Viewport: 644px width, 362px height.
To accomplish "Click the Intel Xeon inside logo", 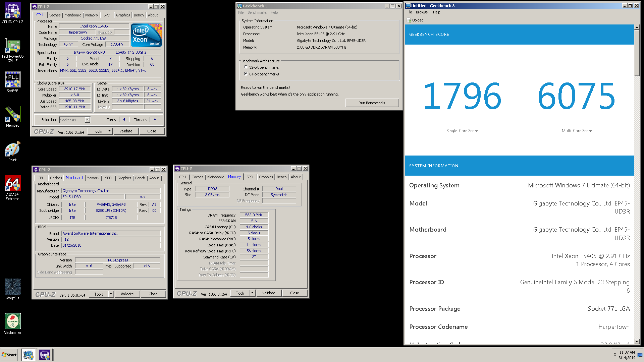I will [146, 35].
